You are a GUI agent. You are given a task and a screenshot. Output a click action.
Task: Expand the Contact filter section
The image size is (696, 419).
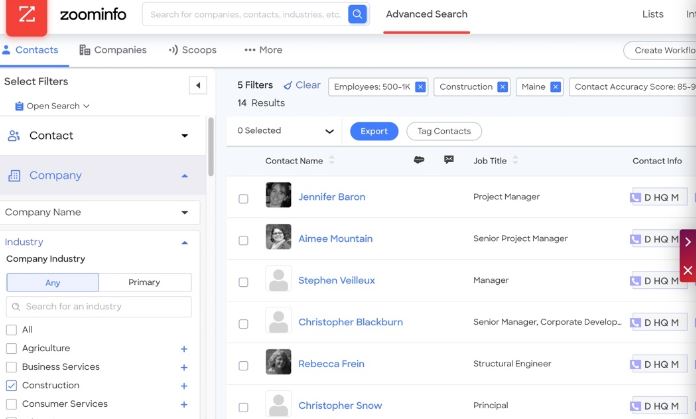pos(185,135)
